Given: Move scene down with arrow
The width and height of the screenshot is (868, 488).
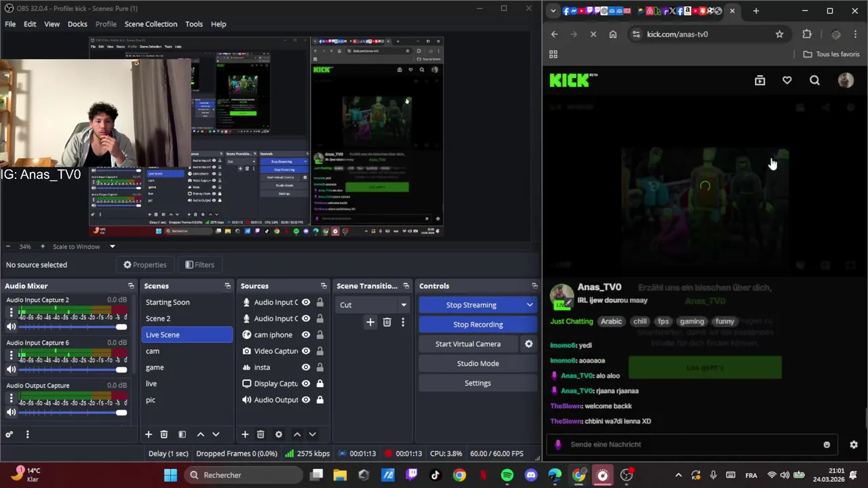Looking at the screenshot, I should click(x=216, y=434).
